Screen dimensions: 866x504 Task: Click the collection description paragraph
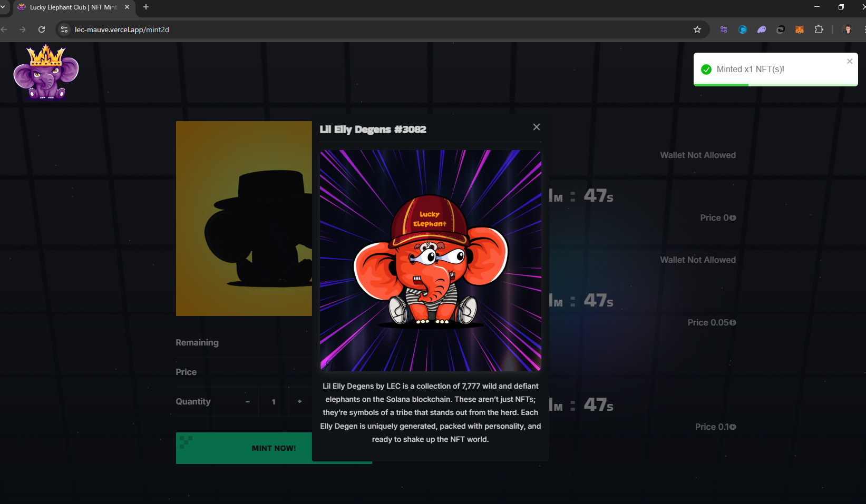(x=430, y=412)
